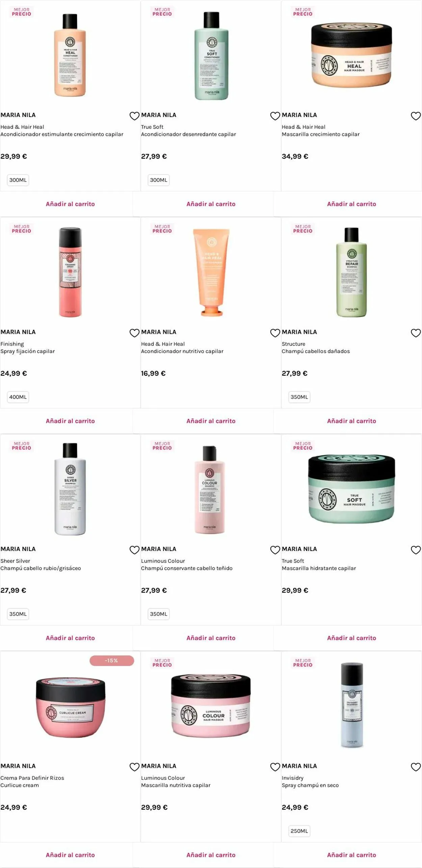Add True Soft conditioner to cart
The width and height of the screenshot is (422, 868).
point(211,204)
